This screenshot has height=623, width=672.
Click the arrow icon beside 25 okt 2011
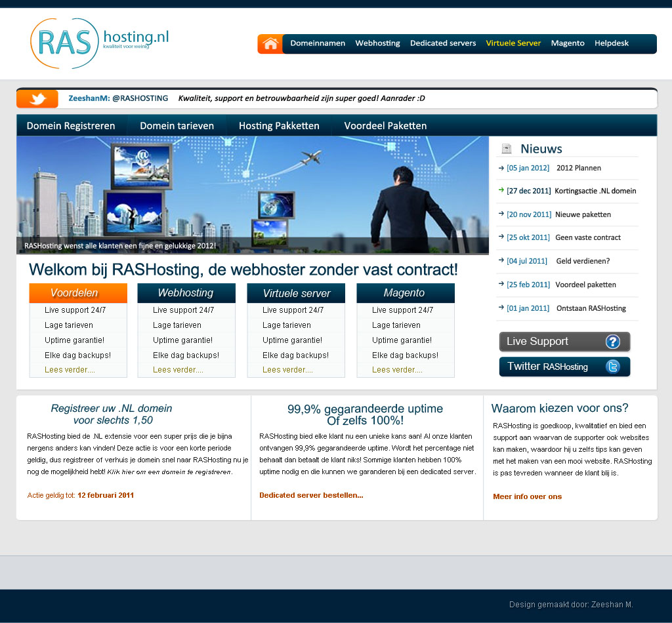pyautogui.click(x=501, y=236)
